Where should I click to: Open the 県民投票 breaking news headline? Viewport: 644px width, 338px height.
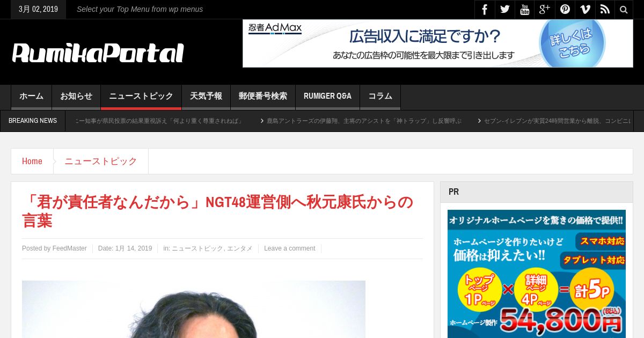coord(159,121)
